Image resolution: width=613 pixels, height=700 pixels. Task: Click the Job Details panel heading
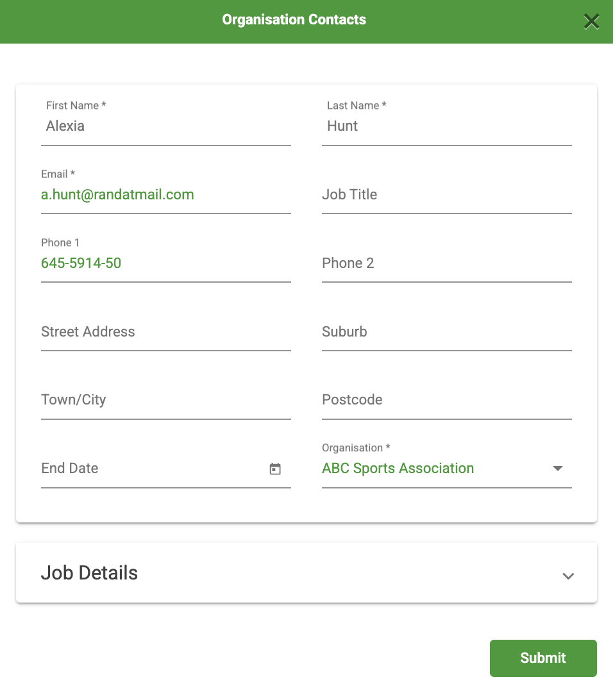tap(89, 573)
